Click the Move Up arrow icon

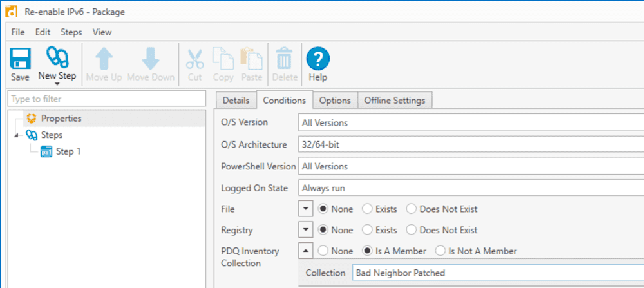tap(104, 59)
